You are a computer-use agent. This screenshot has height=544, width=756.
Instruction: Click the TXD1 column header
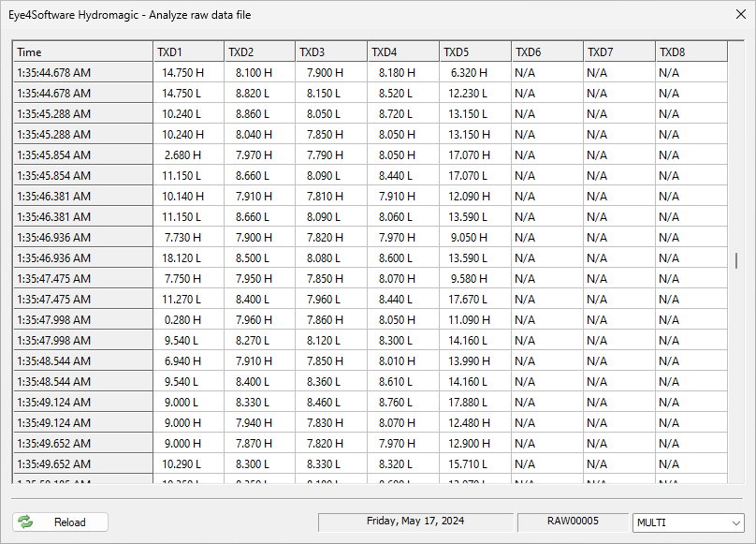pyautogui.click(x=188, y=52)
